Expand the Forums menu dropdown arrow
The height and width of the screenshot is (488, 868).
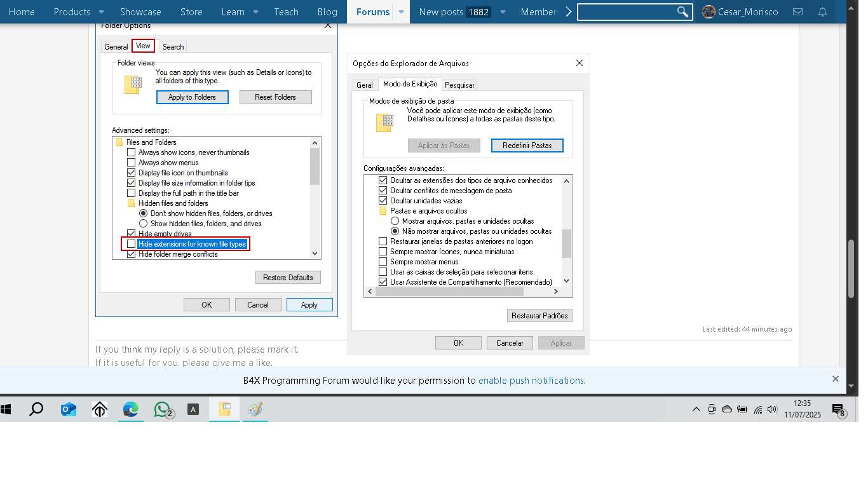pos(402,12)
